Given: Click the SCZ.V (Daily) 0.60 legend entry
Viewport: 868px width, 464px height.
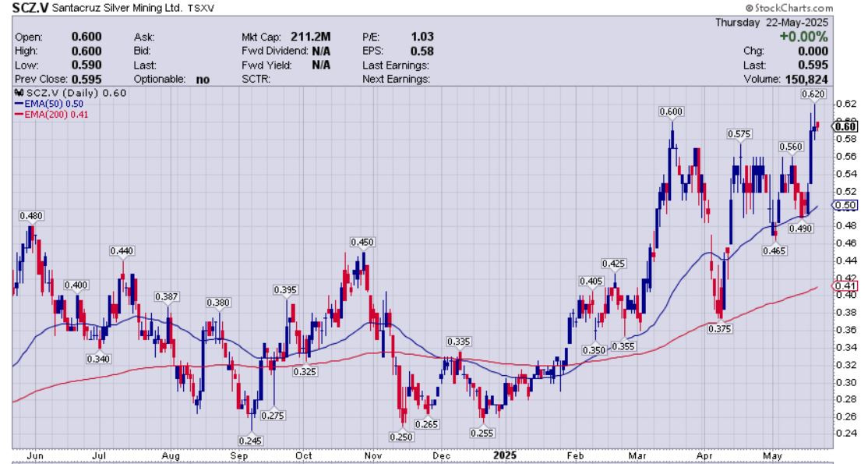Looking at the screenshot, I should point(70,93).
